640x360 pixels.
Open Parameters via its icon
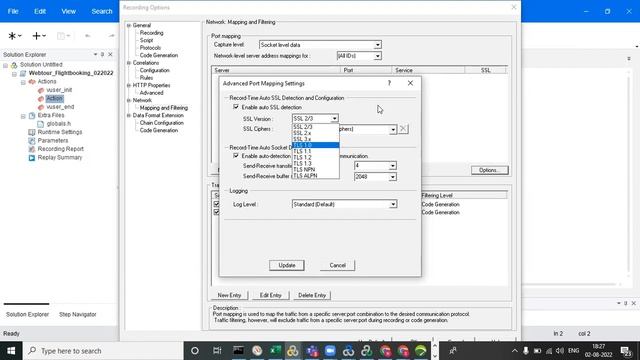[x=32, y=140]
